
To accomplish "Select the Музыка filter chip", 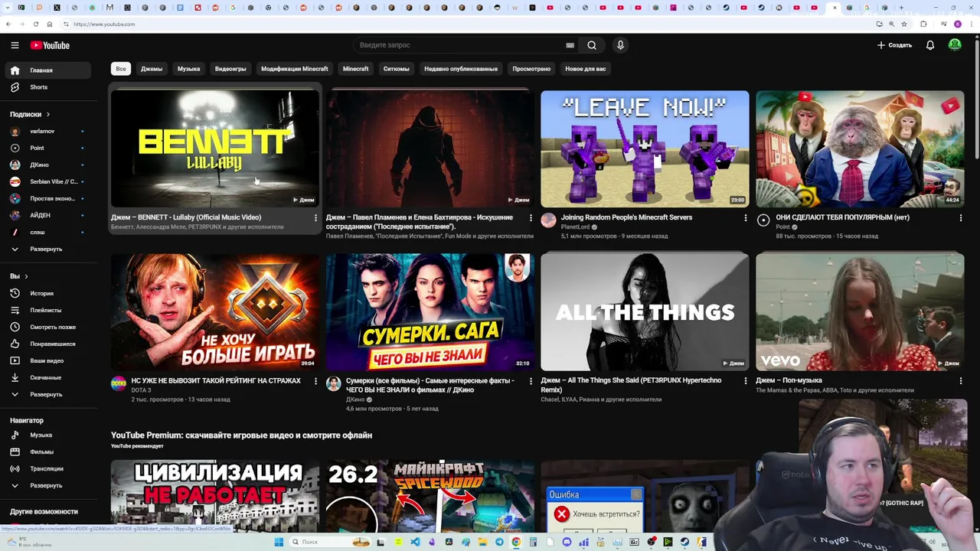I will click(188, 69).
